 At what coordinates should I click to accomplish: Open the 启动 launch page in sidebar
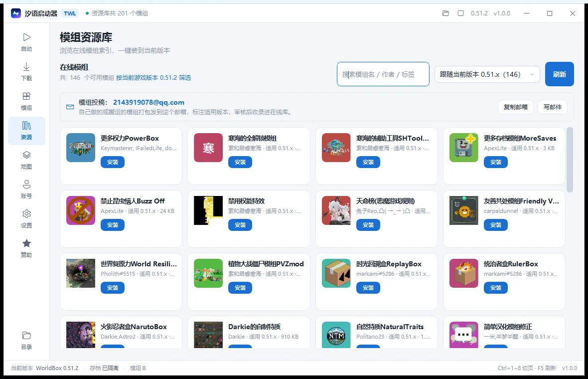coord(26,42)
